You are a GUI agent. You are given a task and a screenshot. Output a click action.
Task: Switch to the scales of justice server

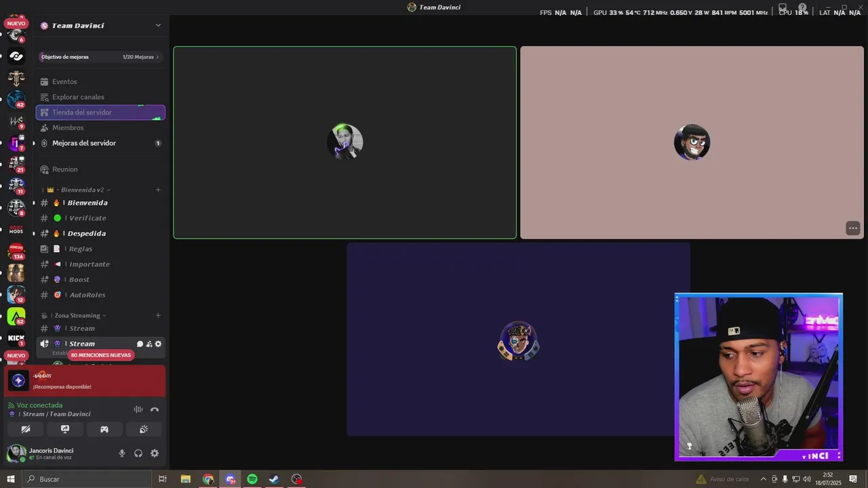pyautogui.click(x=16, y=78)
